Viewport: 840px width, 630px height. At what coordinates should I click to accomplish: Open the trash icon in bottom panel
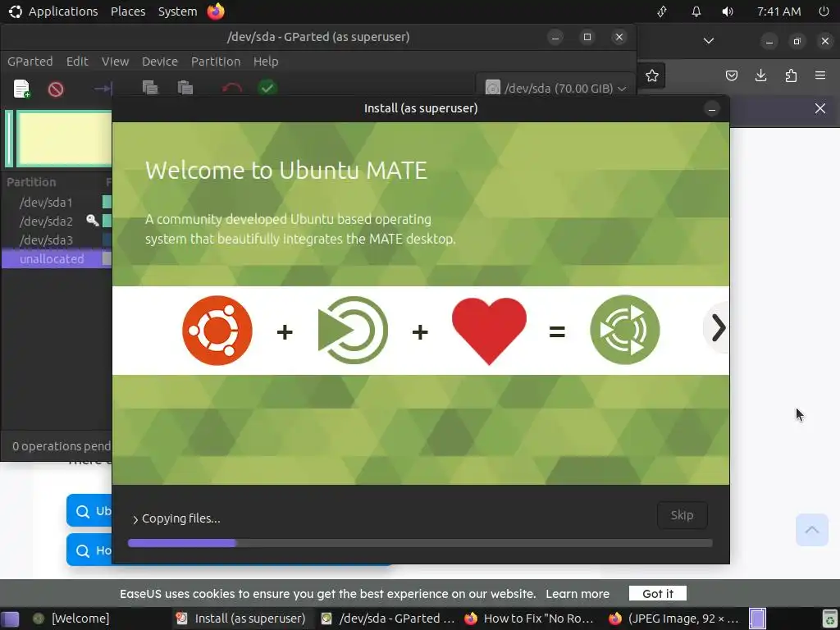point(829,619)
